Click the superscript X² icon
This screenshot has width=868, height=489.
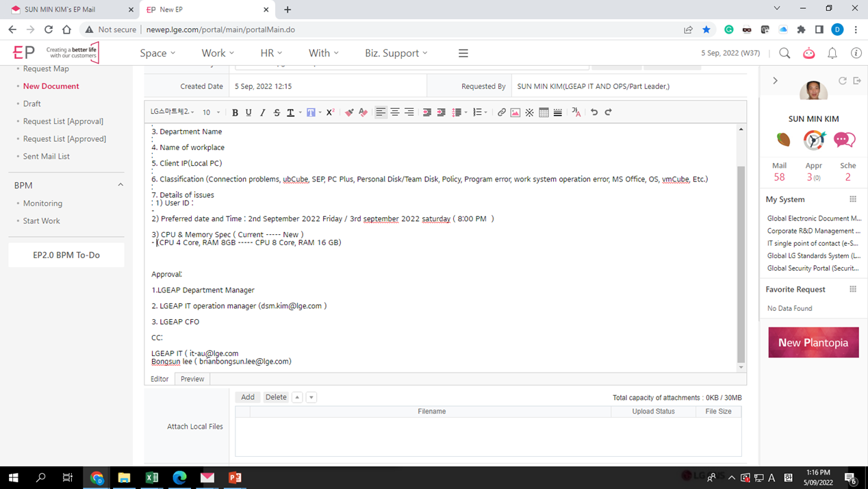(x=330, y=112)
